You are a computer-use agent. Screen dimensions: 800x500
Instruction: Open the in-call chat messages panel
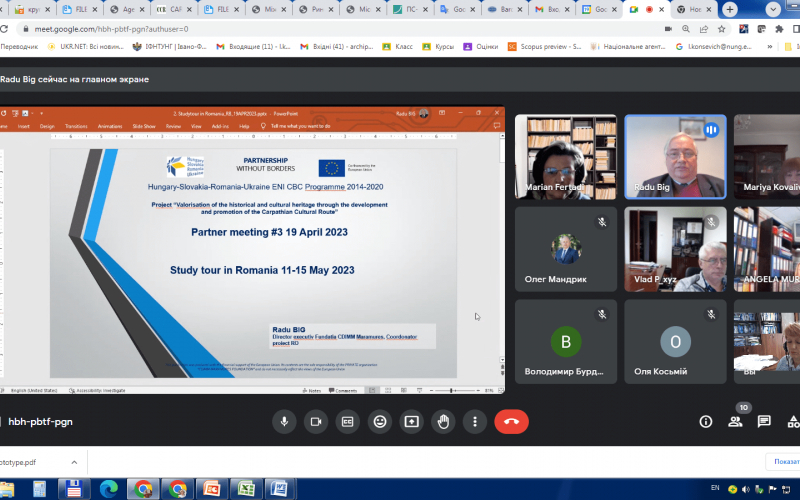tap(764, 421)
